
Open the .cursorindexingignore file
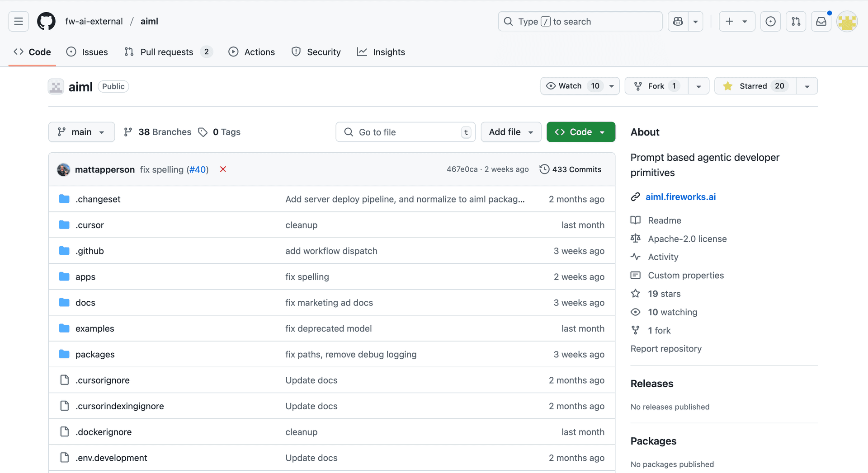120,406
